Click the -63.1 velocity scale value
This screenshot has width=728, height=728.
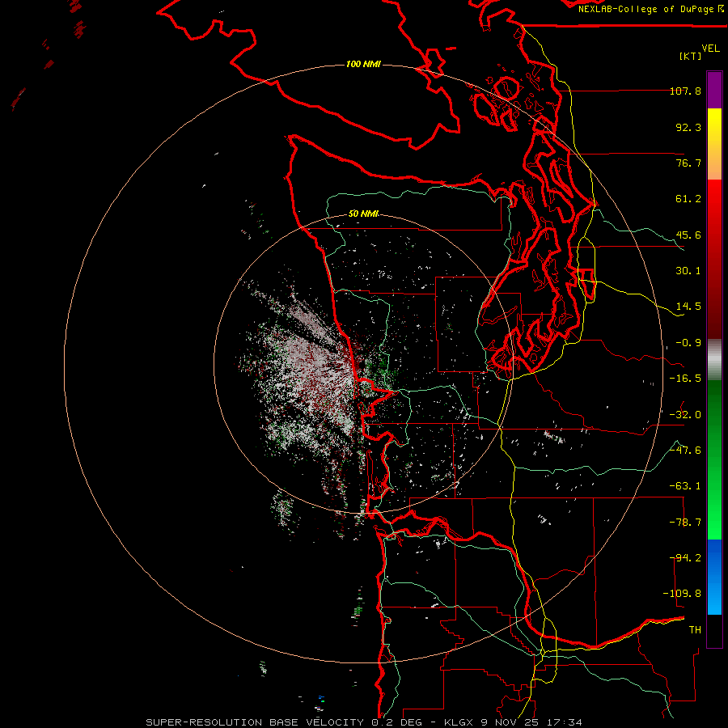pyautogui.click(x=685, y=486)
